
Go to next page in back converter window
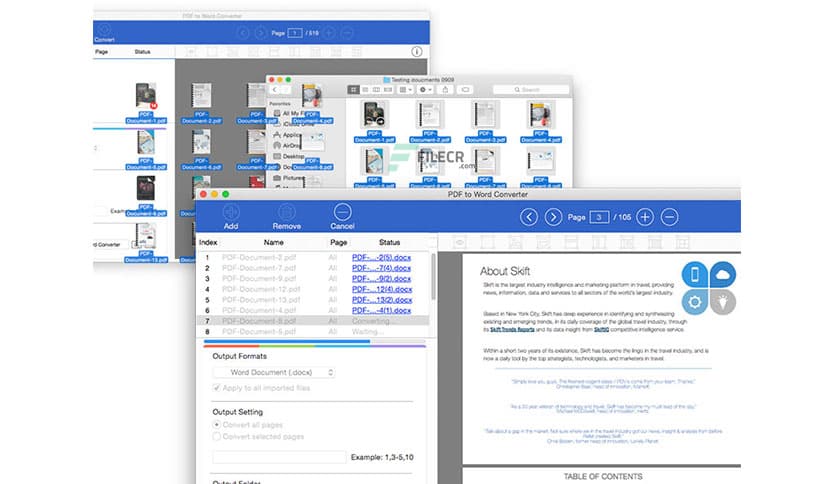click(x=260, y=33)
